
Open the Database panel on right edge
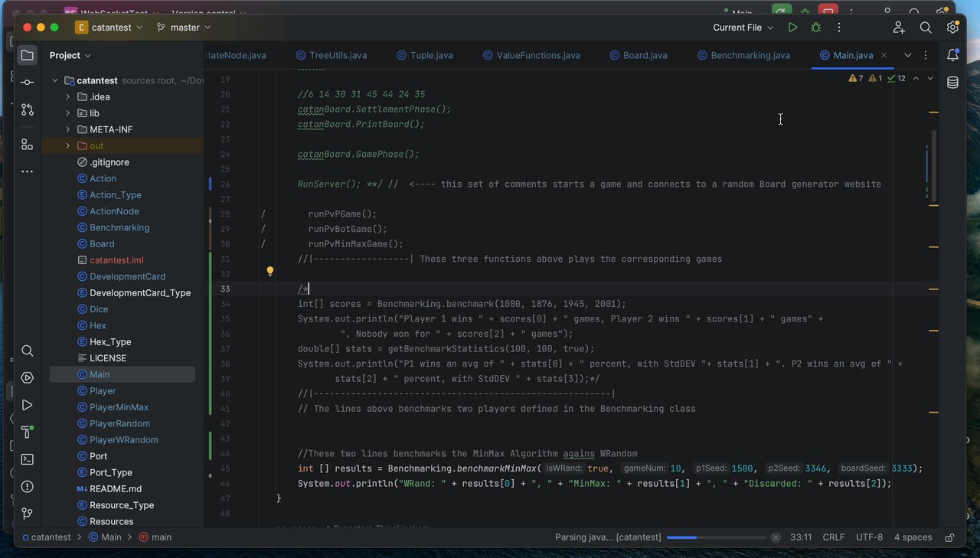point(952,83)
